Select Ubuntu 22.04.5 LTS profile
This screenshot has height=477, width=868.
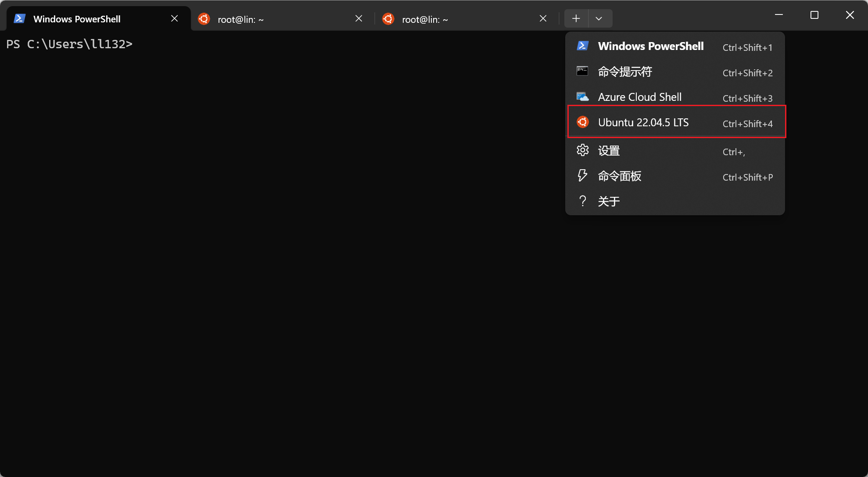click(643, 122)
